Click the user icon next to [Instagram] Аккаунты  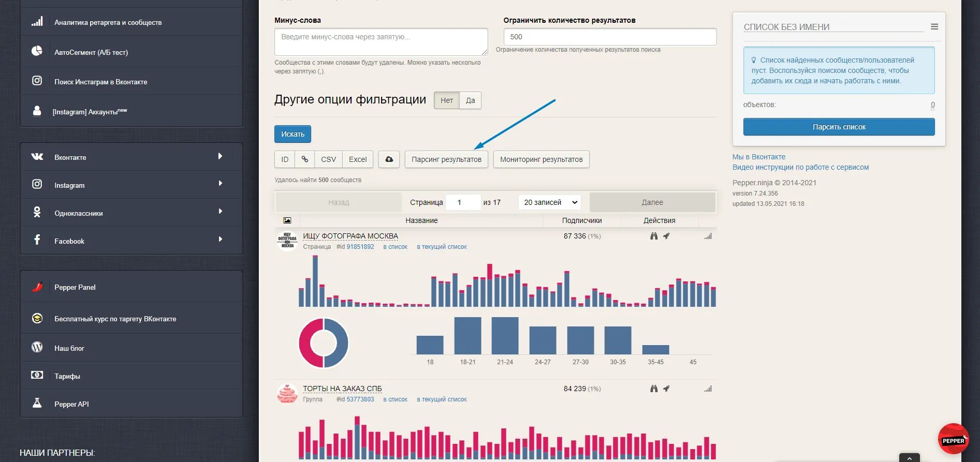click(x=37, y=111)
